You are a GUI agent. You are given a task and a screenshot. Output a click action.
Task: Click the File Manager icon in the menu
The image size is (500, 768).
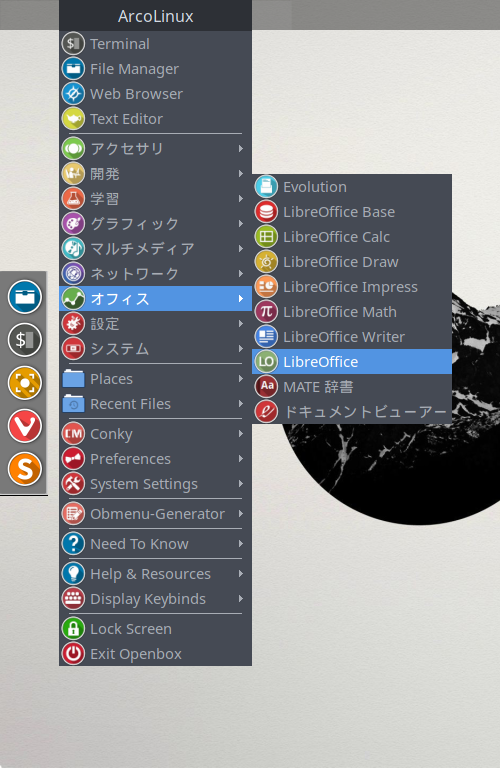(x=73, y=69)
